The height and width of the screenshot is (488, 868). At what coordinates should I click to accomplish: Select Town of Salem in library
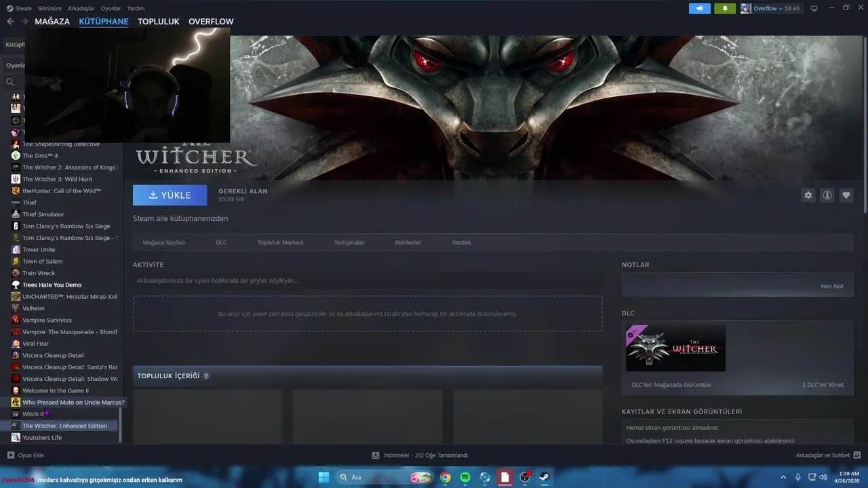42,262
